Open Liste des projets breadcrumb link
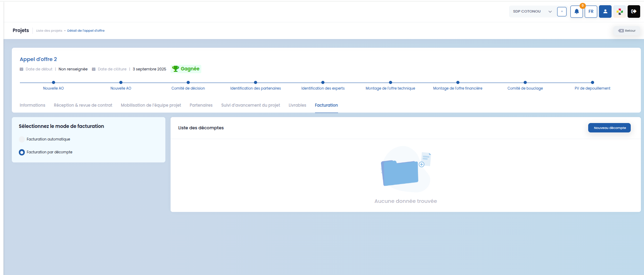This screenshot has width=644, height=275. coord(49,31)
